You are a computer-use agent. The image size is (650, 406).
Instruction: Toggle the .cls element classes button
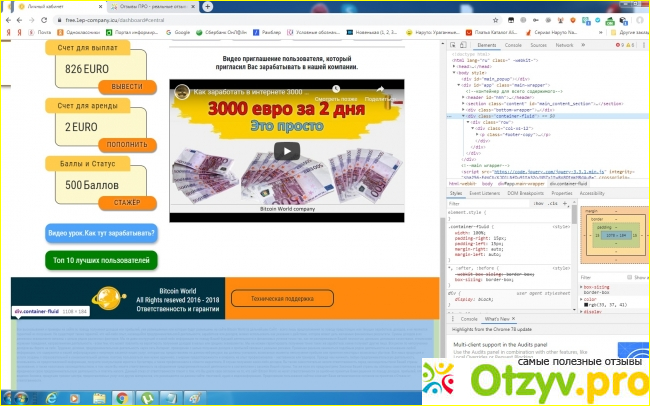click(554, 203)
